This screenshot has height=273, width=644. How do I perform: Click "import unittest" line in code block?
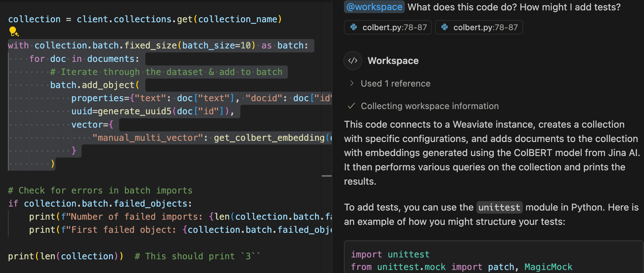[390, 254]
